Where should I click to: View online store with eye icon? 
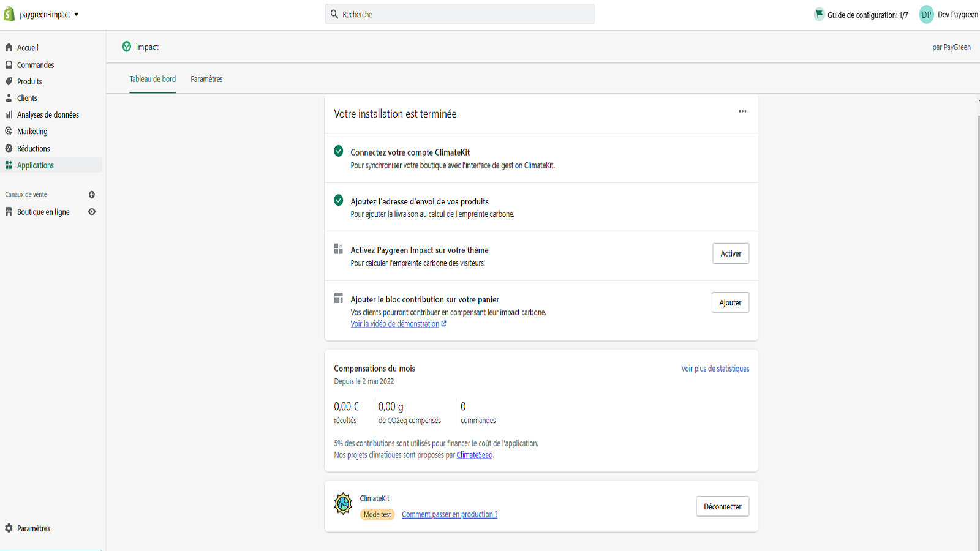[92, 212]
